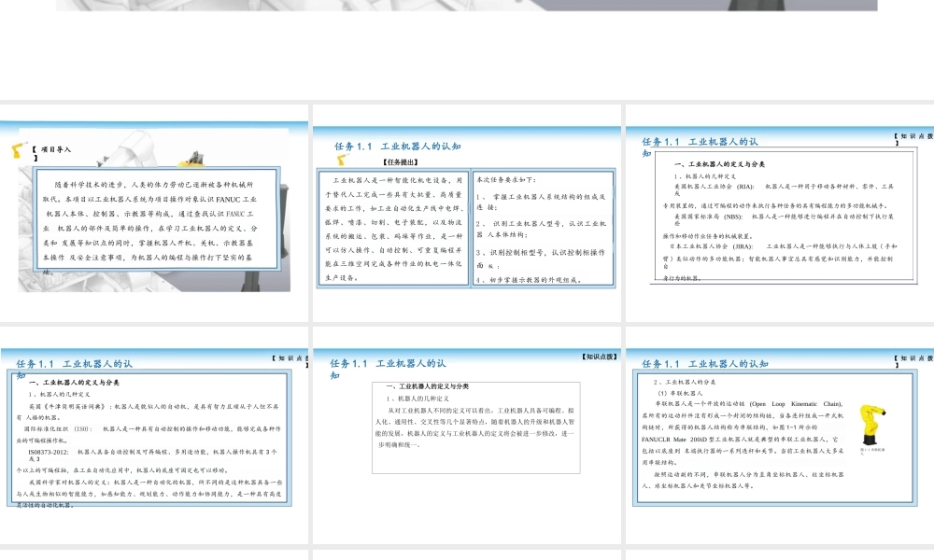Open the 项目导入 slide thumbnail

click(154, 213)
